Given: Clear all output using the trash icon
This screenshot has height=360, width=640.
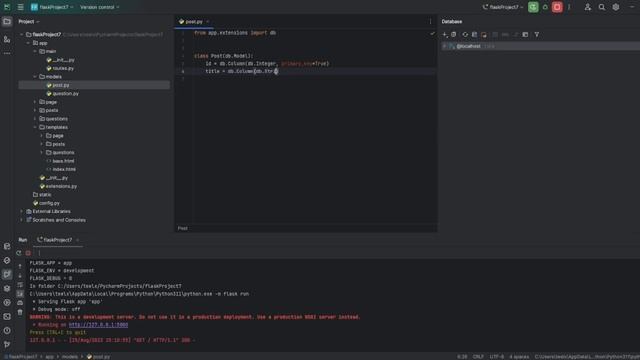Looking at the screenshot, I should point(20,312).
